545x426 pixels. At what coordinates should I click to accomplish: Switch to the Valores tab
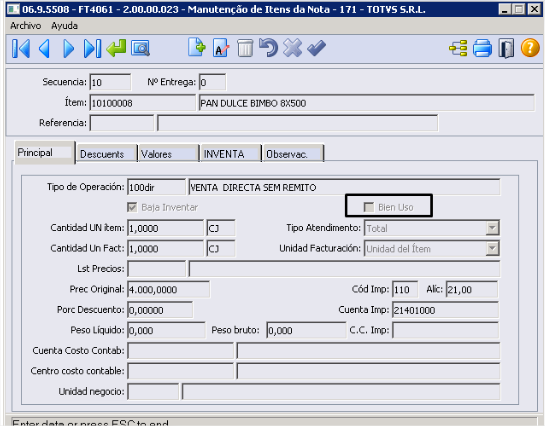click(169, 154)
